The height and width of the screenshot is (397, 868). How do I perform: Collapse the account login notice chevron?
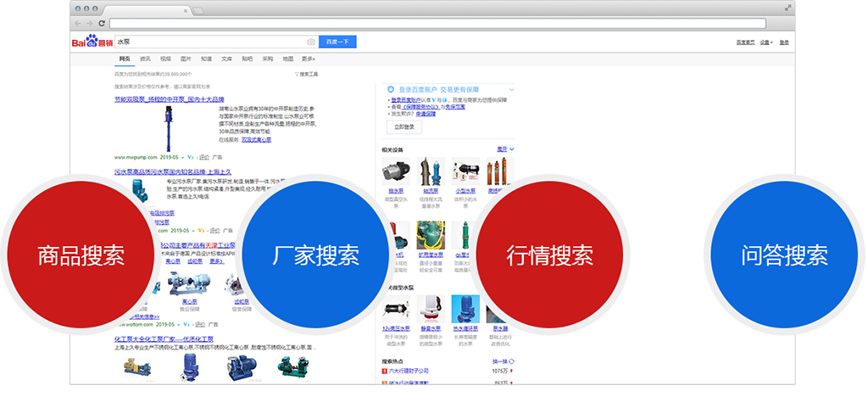click(x=510, y=88)
